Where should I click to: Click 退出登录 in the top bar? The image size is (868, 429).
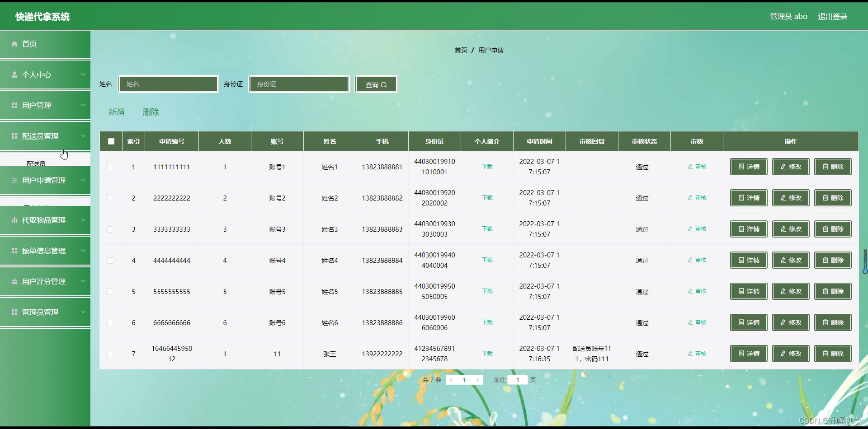832,16
